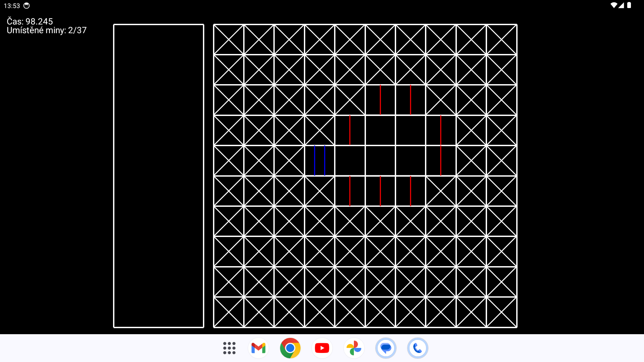The width and height of the screenshot is (644, 362).
Task: Tap the status bar clock showing 13:53
Action: click(12, 6)
